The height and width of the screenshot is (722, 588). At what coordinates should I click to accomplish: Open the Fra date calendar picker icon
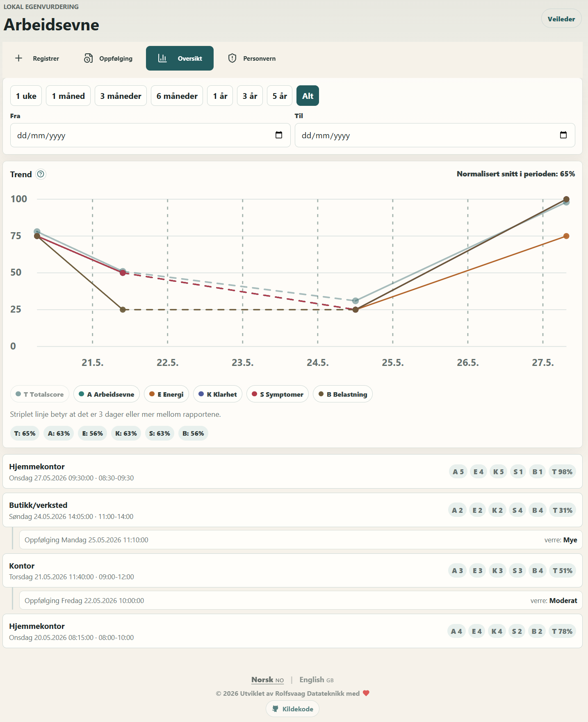pyautogui.click(x=279, y=135)
